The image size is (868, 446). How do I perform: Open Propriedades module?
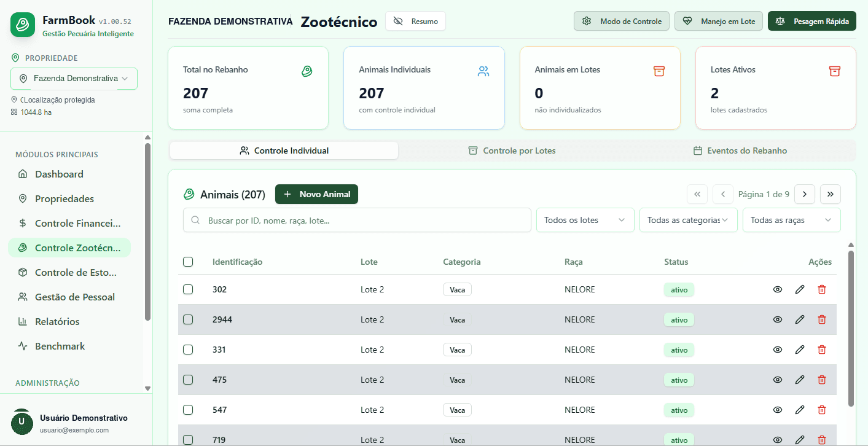69,198
